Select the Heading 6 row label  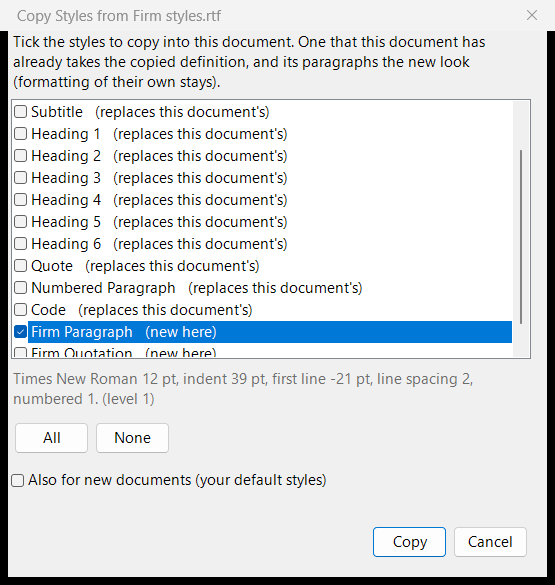159,244
